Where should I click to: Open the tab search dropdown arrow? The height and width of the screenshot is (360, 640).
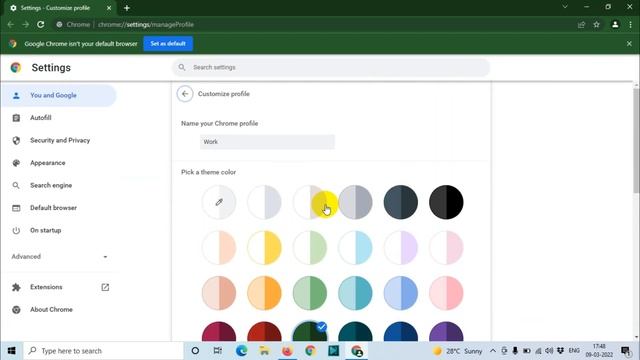[x=565, y=7]
